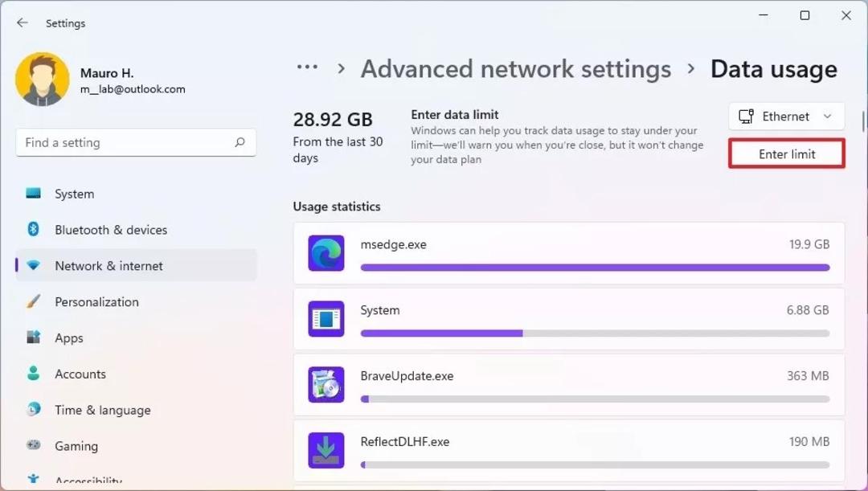
Task: Open the Apps icon in sidebar
Action: (x=33, y=338)
